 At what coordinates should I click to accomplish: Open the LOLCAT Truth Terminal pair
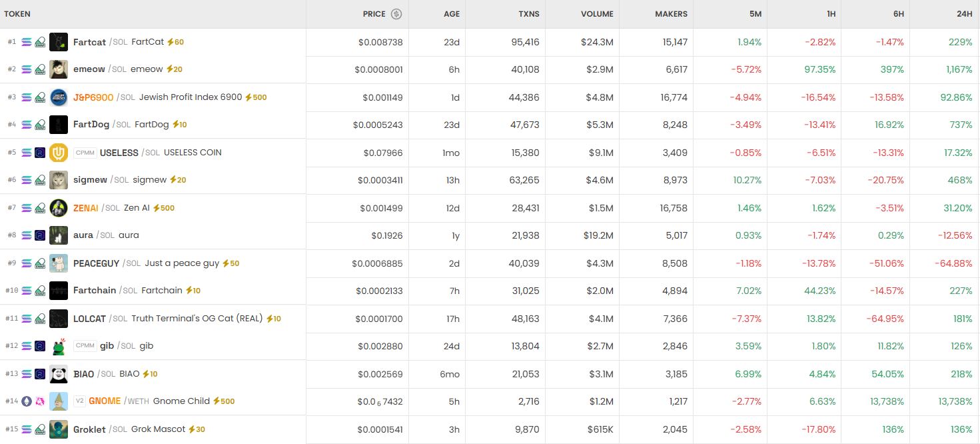coord(89,319)
